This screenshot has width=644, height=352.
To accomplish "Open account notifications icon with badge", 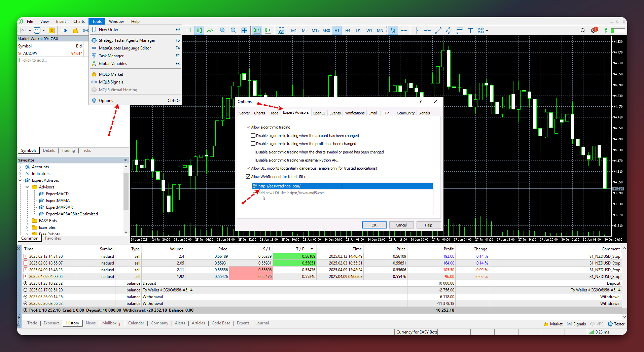I will click(594, 30).
